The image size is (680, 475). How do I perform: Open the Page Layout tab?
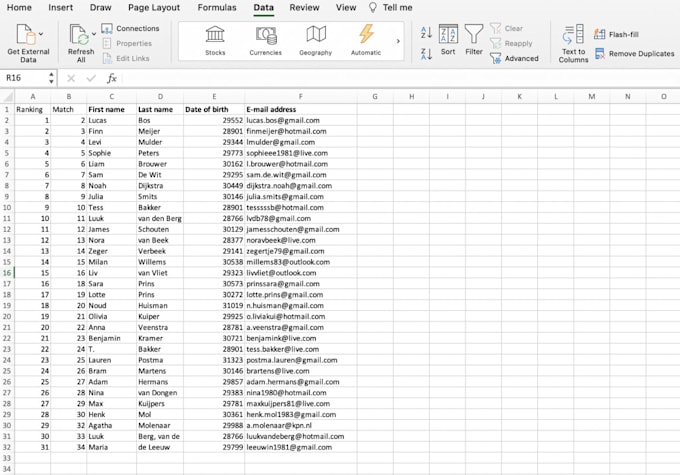point(154,7)
